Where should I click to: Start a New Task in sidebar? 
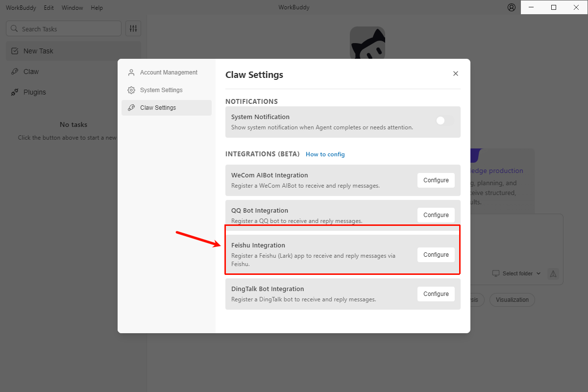73,51
